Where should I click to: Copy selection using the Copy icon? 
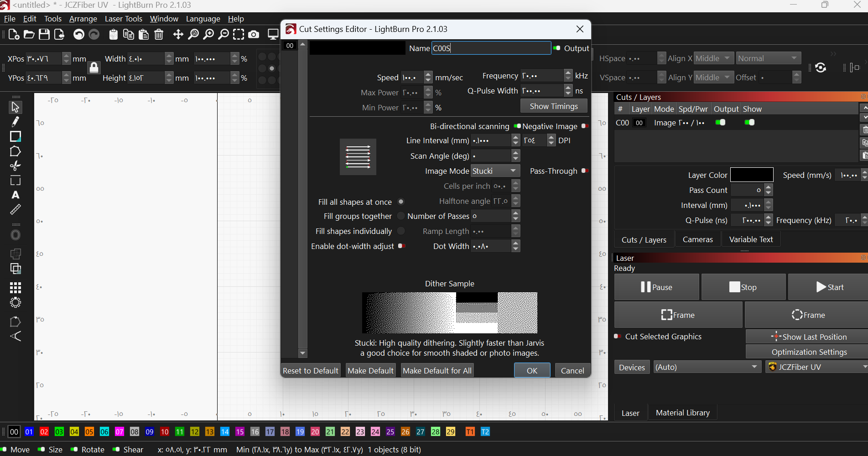(x=129, y=35)
